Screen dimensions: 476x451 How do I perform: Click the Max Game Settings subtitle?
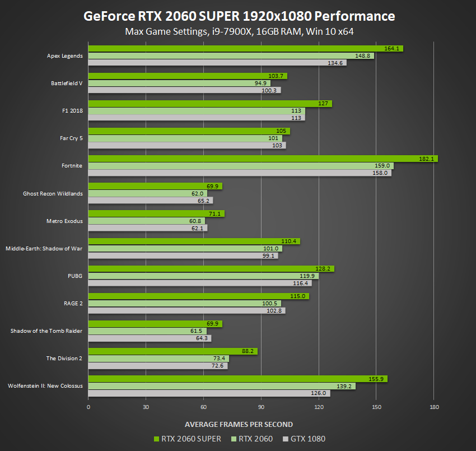point(238,31)
